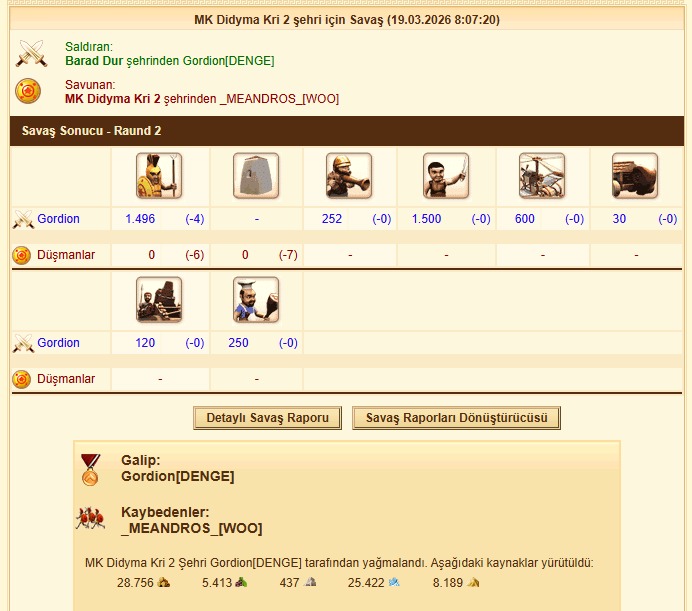Image resolution: width=692 pixels, height=611 pixels.
Task: Select the battering ram unit icon
Action: point(635,176)
